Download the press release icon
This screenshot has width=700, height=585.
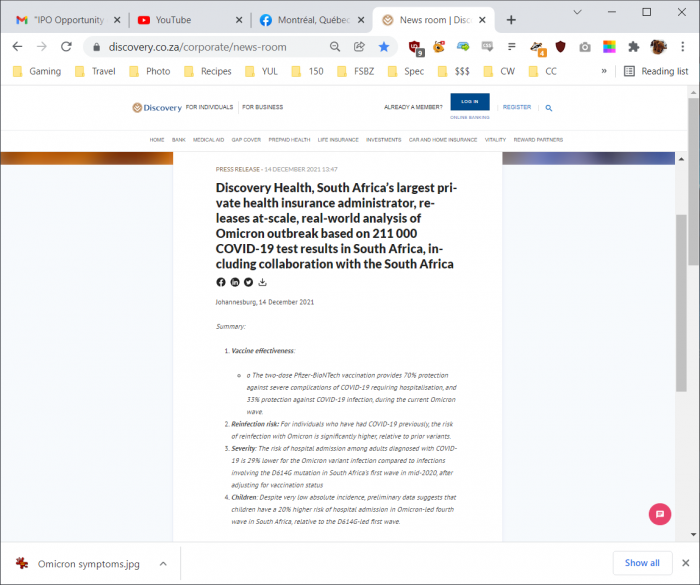tap(262, 282)
